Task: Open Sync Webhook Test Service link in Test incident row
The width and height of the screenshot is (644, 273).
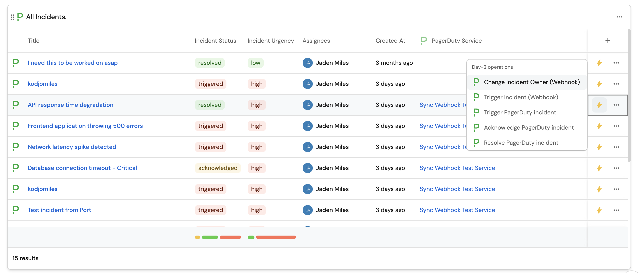Action: (x=457, y=210)
